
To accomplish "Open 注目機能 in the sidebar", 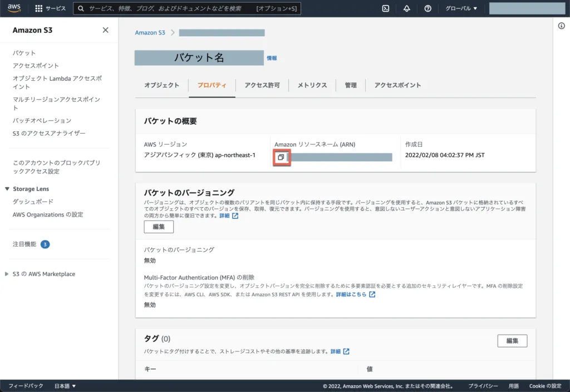I will coord(24,244).
